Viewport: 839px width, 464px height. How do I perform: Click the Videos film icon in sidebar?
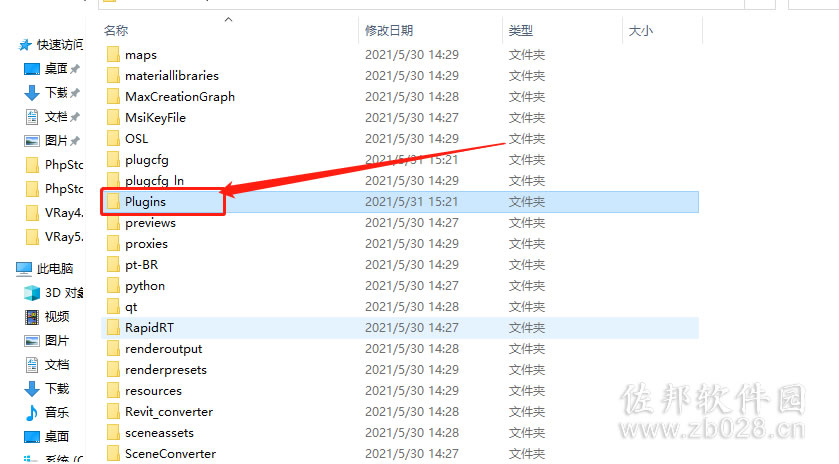[x=32, y=317]
